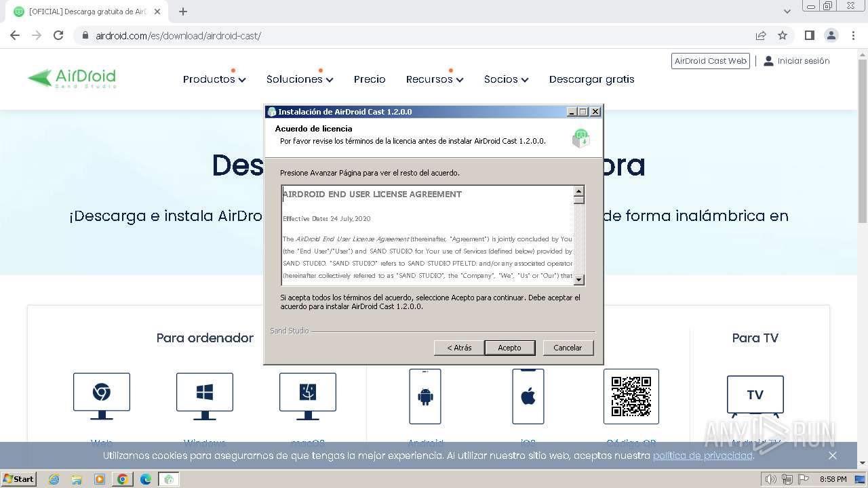Open the política de privacidad link
Viewport: 868px width, 488px height.
tap(703, 455)
